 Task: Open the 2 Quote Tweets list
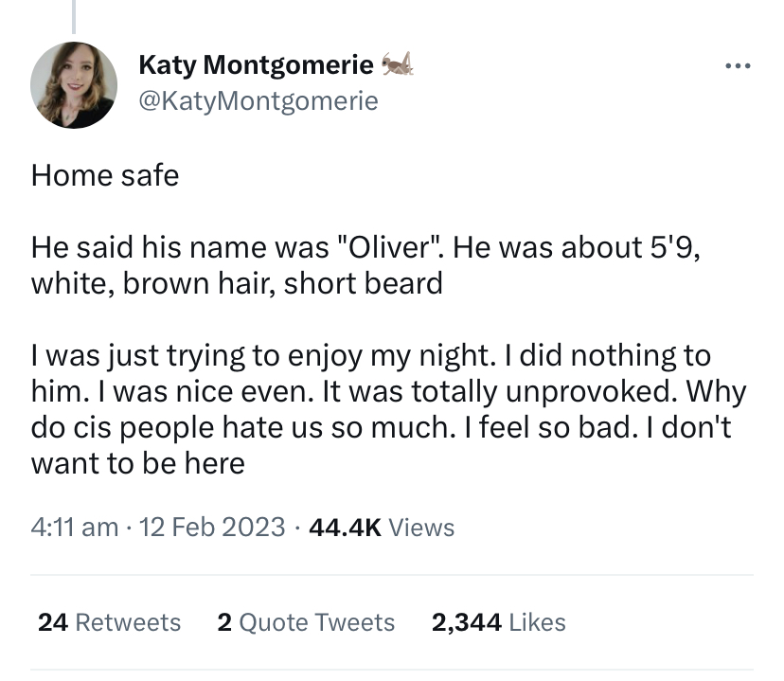tap(306, 622)
